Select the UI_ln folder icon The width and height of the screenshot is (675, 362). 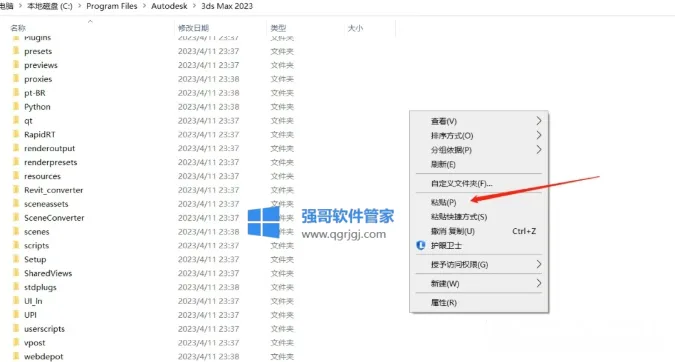[16, 300]
